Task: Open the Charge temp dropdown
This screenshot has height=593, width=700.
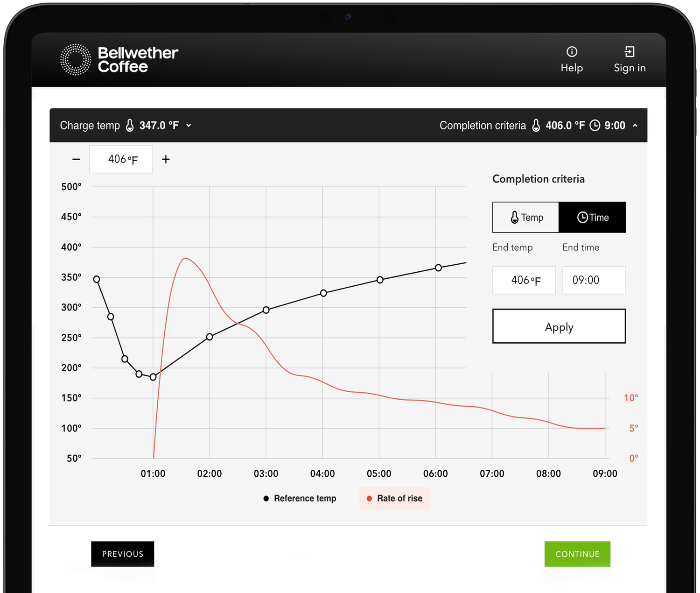Action: point(189,125)
